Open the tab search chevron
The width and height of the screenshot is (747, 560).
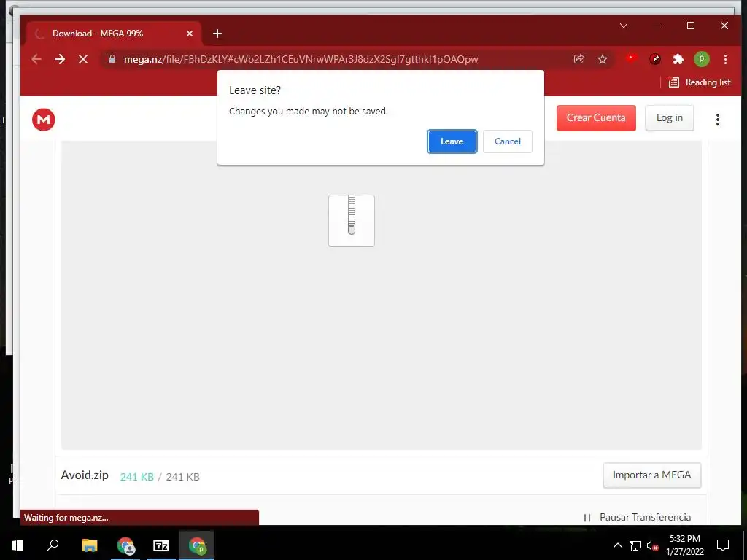624,26
